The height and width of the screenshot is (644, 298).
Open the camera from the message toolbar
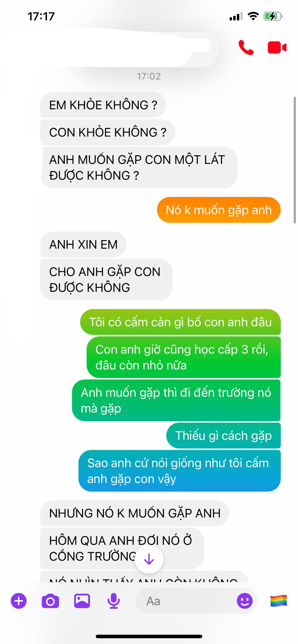click(50, 601)
